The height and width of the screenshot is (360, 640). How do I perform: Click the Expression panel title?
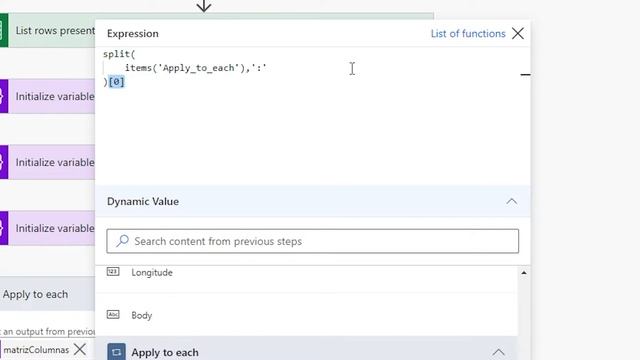[x=133, y=33]
